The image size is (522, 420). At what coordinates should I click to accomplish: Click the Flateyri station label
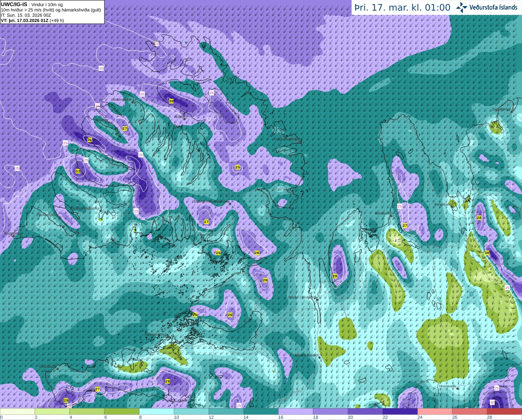click(102, 121)
